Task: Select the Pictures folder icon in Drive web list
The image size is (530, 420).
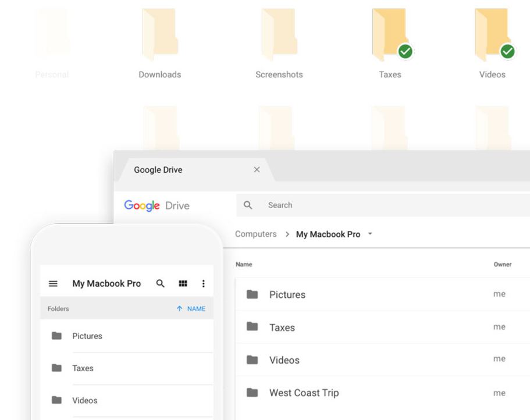Action: (x=252, y=294)
